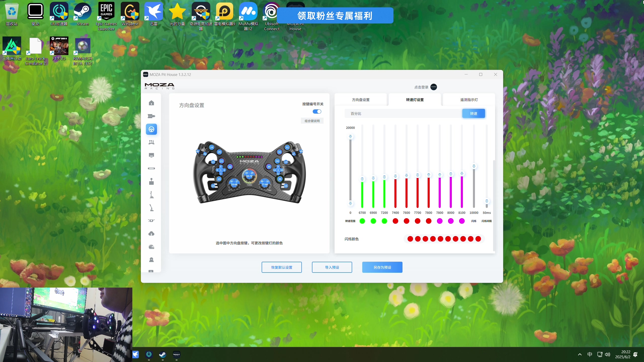644x362 pixels.
Task: Click 恢复默认设置 button
Action: (281, 267)
